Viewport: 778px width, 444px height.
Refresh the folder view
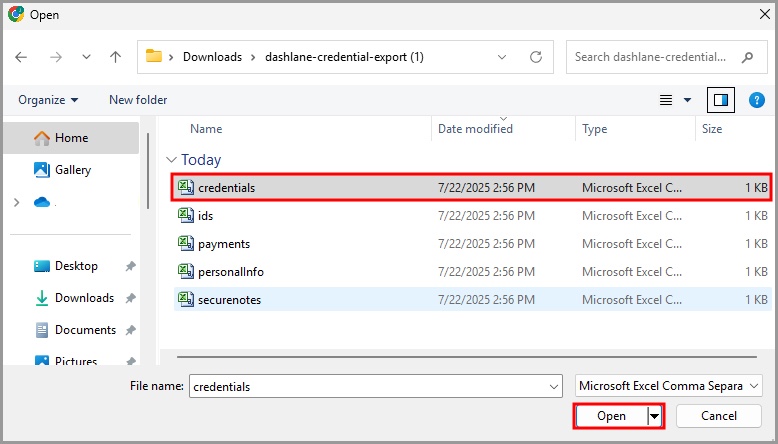coord(536,57)
